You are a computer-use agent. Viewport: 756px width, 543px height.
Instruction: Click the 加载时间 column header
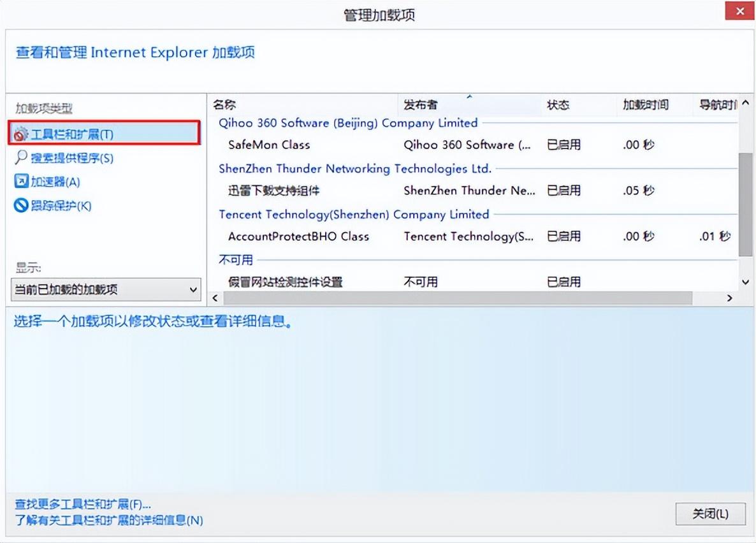(645, 105)
